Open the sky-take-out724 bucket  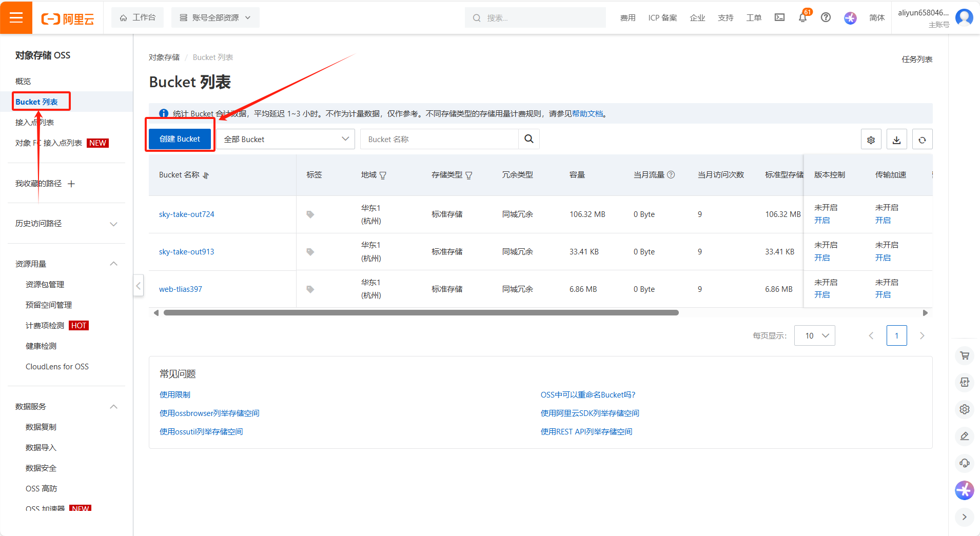[x=187, y=214]
